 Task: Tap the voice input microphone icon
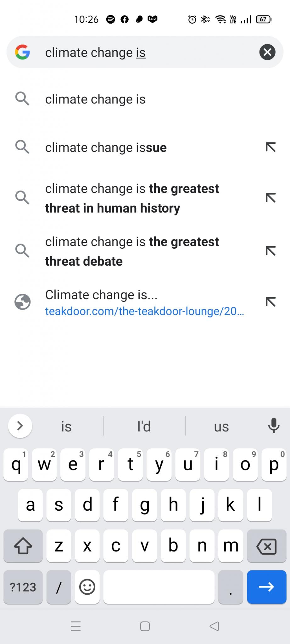click(274, 426)
